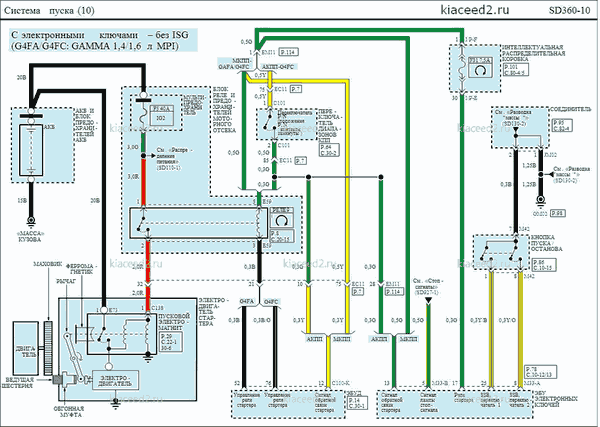Click the F31 7,5A fuse label
Screen dimensions: 600x427
pos(481,60)
